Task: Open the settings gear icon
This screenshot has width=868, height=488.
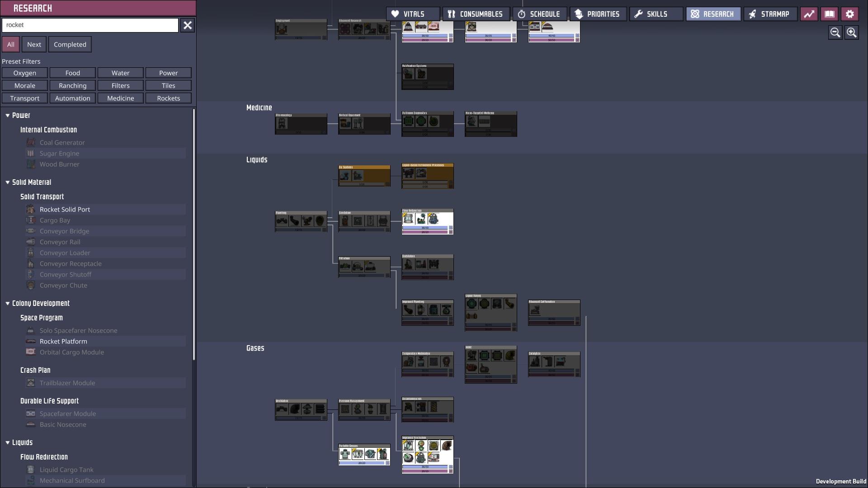Action: (x=849, y=14)
